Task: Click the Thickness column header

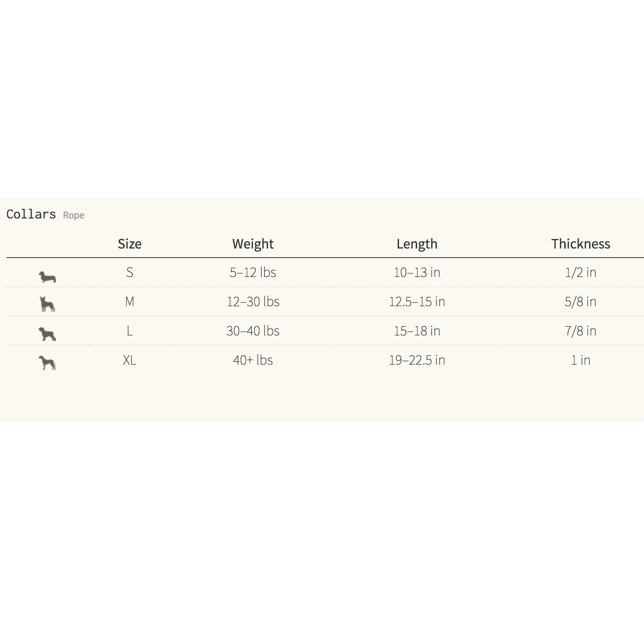Action: point(581,244)
